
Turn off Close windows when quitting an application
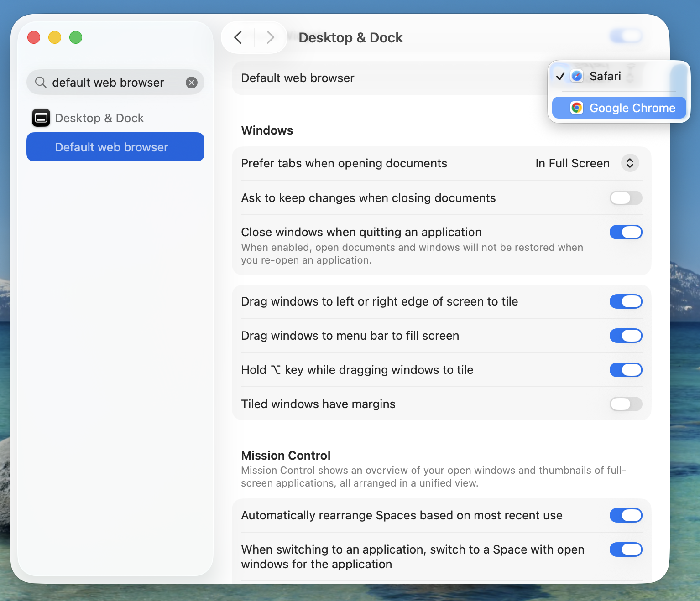coord(626,232)
